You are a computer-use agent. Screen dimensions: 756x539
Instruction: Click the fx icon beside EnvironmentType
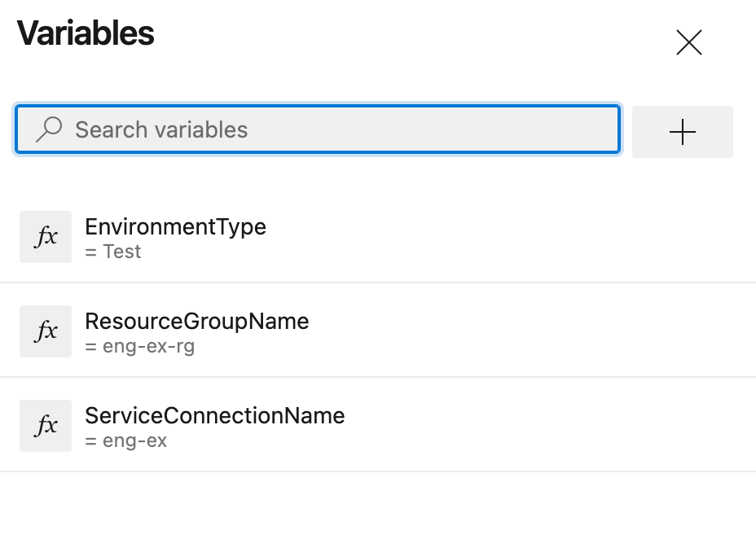tap(46, 237)
